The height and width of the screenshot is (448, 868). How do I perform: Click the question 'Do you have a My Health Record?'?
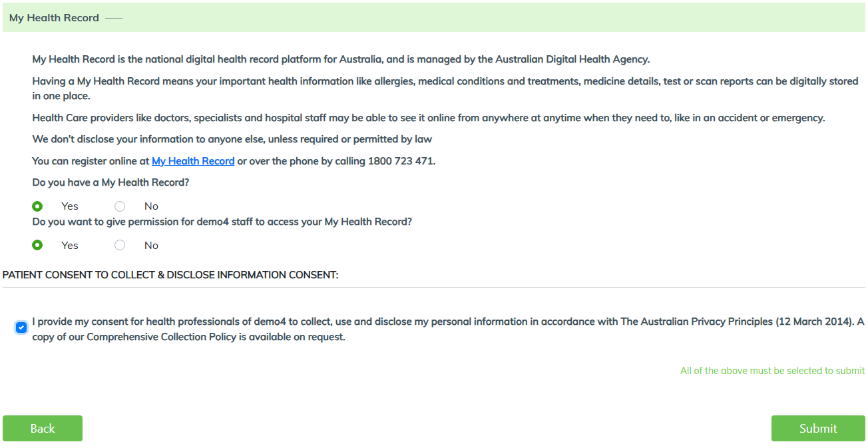pyautogui.click(x=110, y=182)
